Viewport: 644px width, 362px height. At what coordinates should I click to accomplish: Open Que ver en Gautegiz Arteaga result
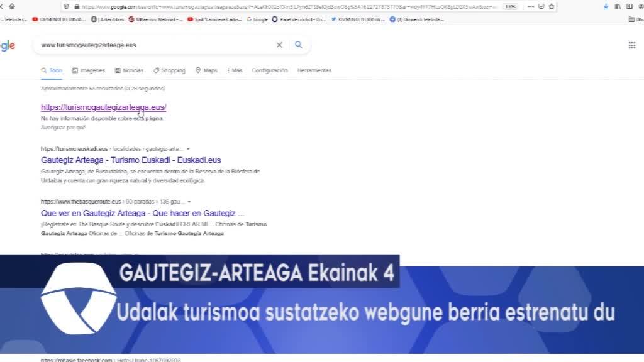pos(143,214)
